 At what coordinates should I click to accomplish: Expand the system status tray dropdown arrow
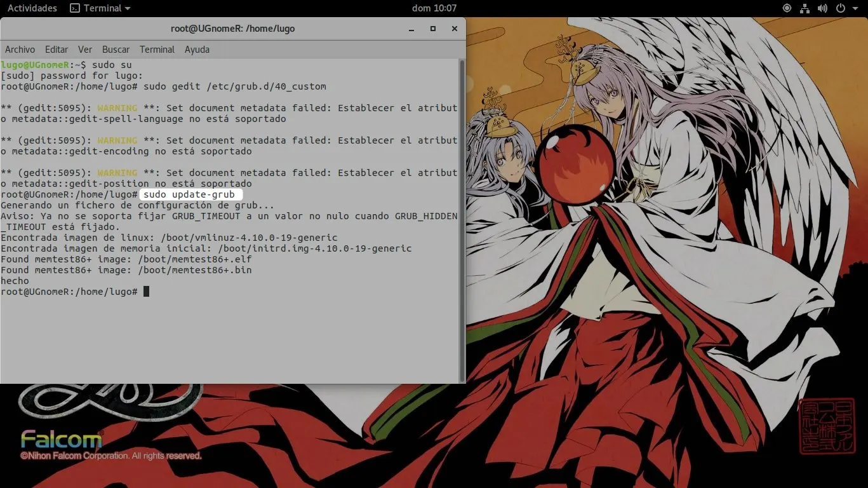coord(856,8)
